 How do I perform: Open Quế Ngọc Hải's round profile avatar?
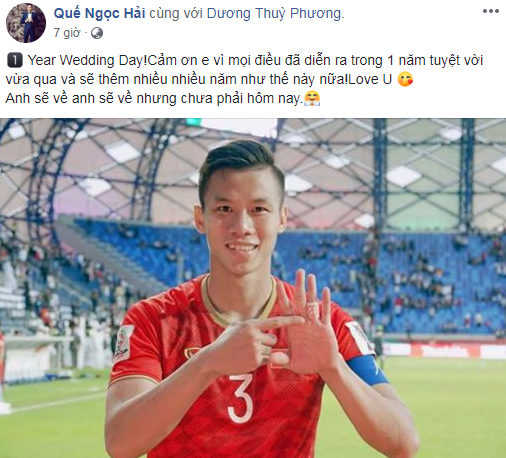(x=26, y=23)
